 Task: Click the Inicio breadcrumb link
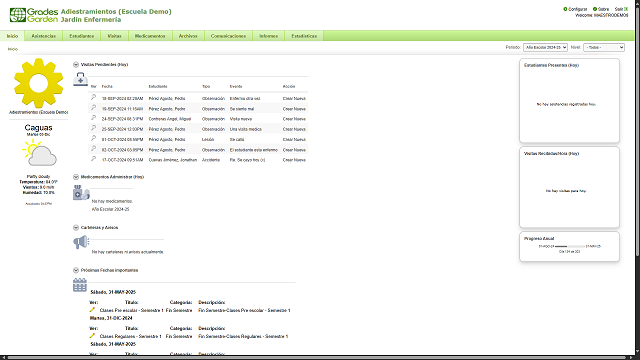pyautogui.click(x=13, y=49)
